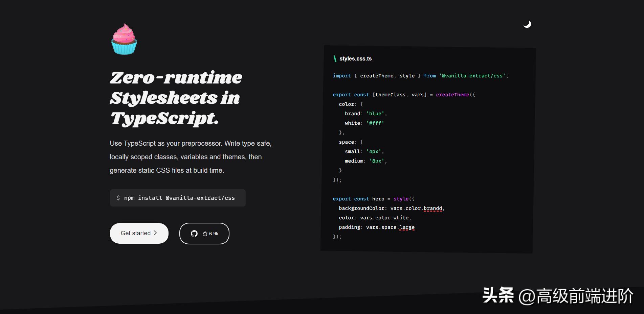Click the chevron arrow inside Get started

155,233
